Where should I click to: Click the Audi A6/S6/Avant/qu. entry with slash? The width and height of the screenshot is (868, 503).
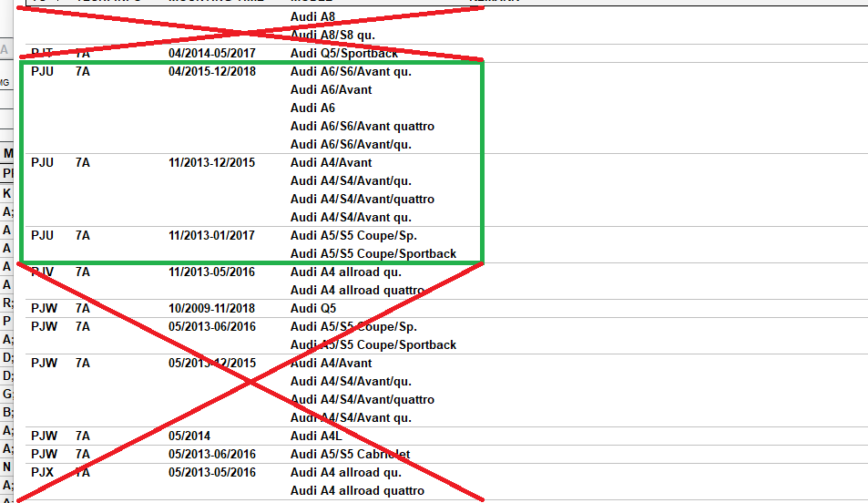351,144
